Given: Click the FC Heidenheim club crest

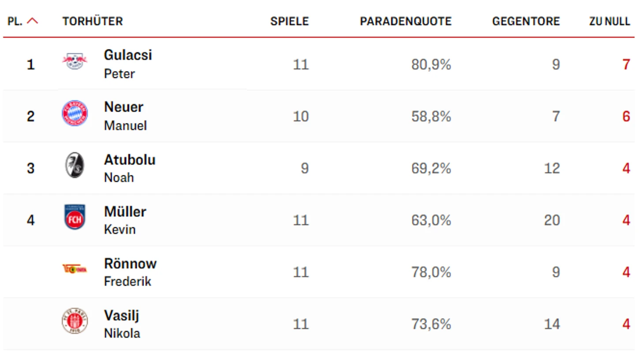Looking at the screenshot, I should [x=75, y=217].
